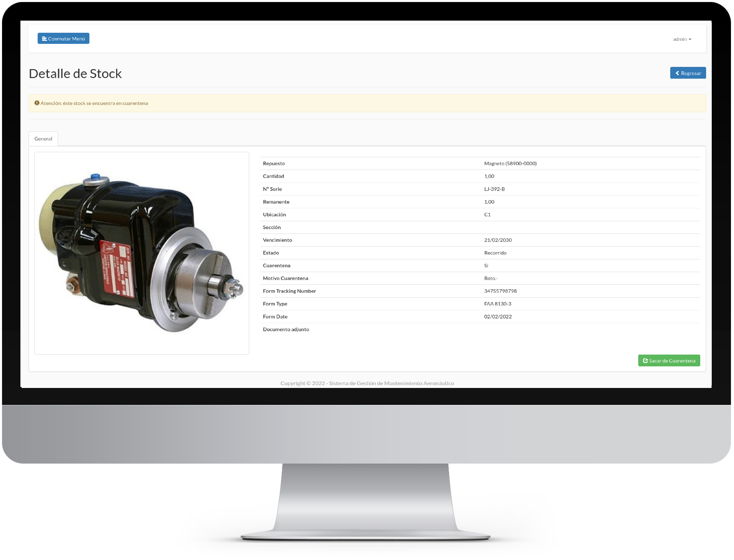Click the quarantine attention alert banner
This screenshot has height=560, width=734.
pyautogui.click(x=367, y=103)
